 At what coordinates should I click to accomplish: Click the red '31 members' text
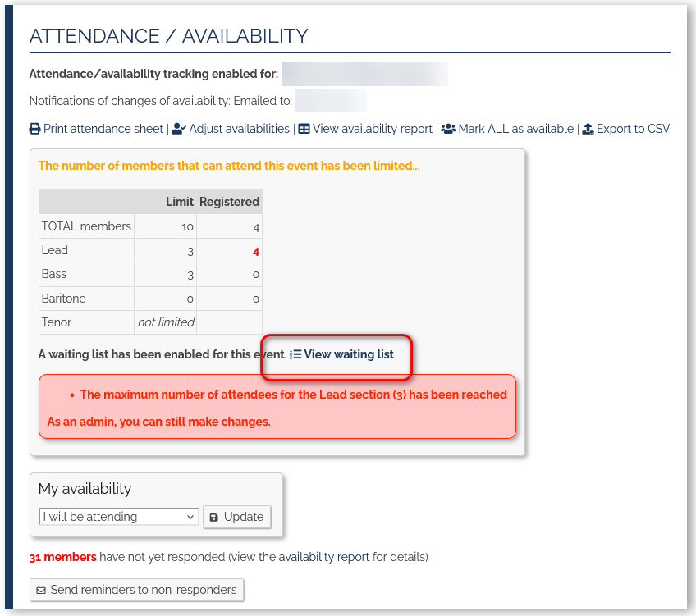pos(62,557)
